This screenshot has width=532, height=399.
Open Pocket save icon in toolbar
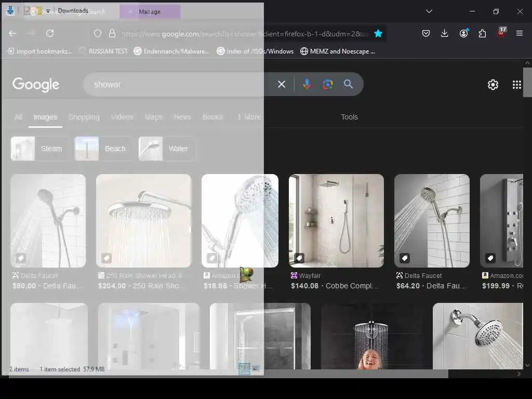[x=426, y=33]
